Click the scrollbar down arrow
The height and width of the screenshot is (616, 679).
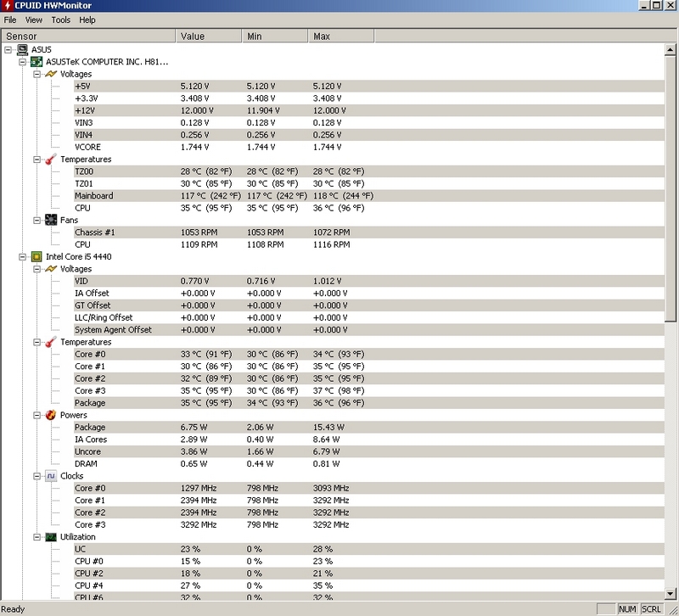[670, 593]
